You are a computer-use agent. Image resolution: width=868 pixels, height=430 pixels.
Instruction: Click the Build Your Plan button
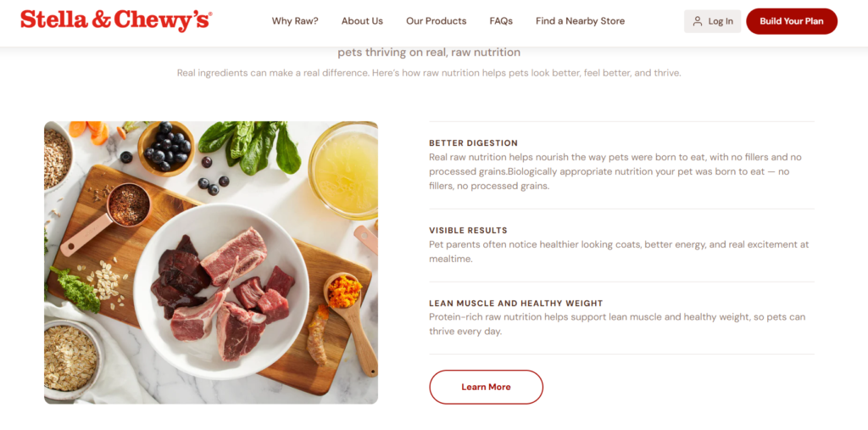pos(792,21)
